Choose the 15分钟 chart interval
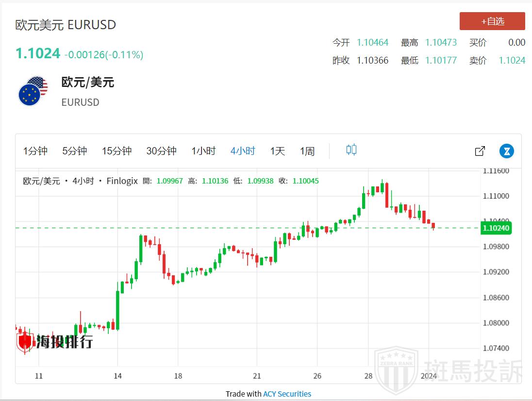This screenshot has width=532, height=401. point(116,151)
